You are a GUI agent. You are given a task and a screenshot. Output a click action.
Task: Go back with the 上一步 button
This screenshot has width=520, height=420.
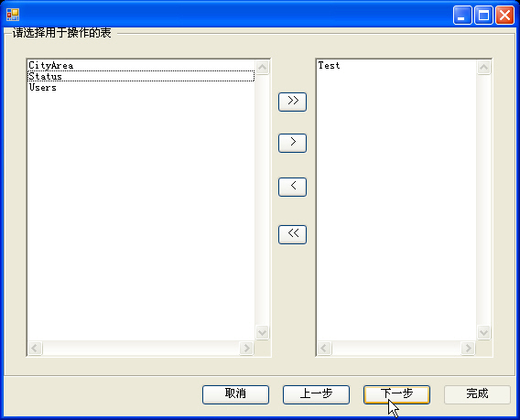tap(316, 394)
